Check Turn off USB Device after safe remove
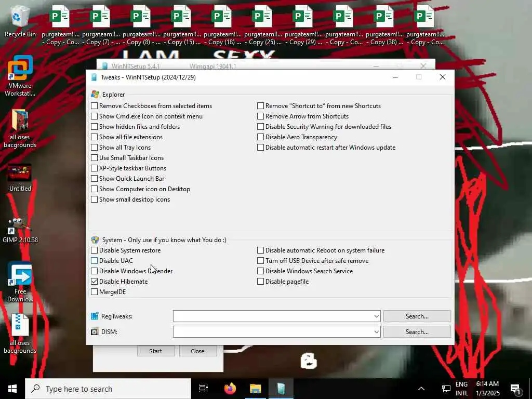The image size is (532, 399). pyautogui.click(x=261, y=261)
